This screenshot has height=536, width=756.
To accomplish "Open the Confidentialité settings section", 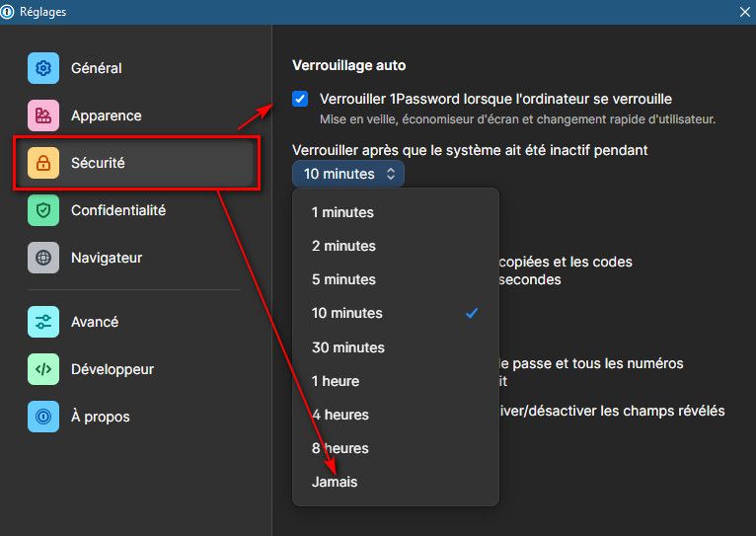I will 118,210.
